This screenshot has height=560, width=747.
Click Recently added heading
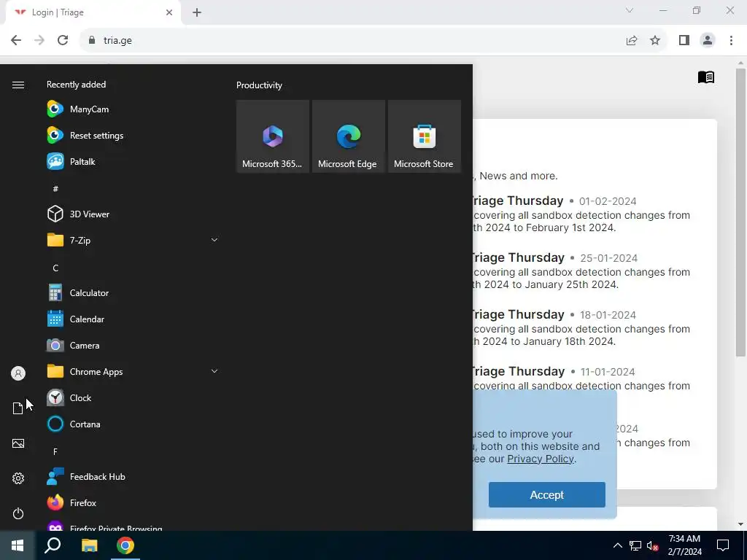tap(76, 85)
